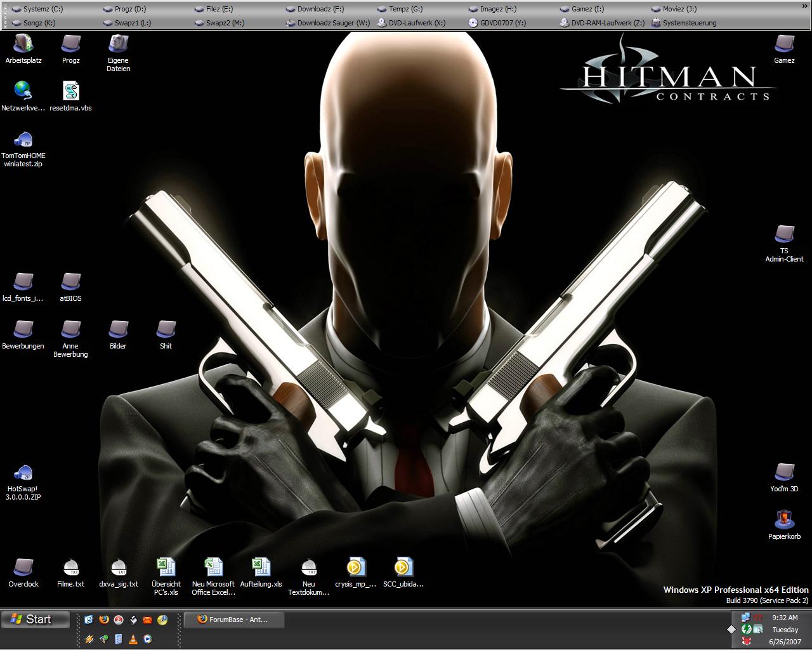Open Imagez (H:) drive link
812x650 pixels.
pyautogui.click(x=492, y=9)
